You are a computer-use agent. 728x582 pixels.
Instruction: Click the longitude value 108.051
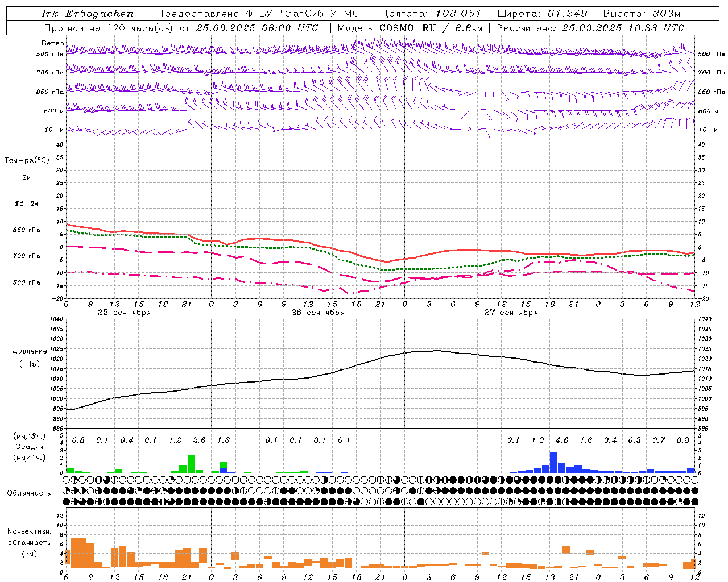[458, 14]
